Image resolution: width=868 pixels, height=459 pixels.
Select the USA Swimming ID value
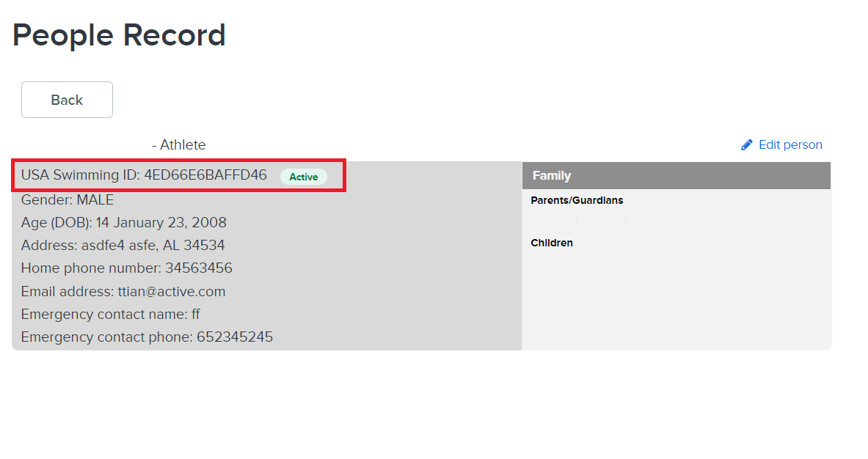(205, 176)
